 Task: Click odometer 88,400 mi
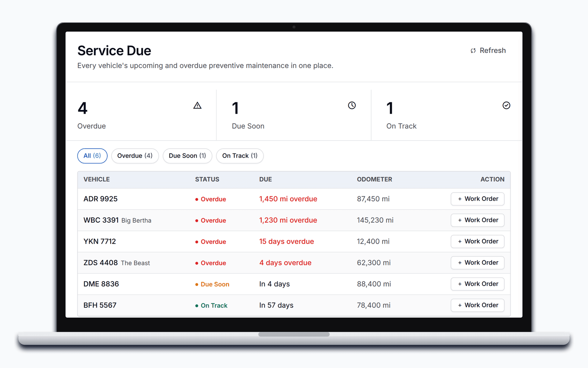[374, 284]
